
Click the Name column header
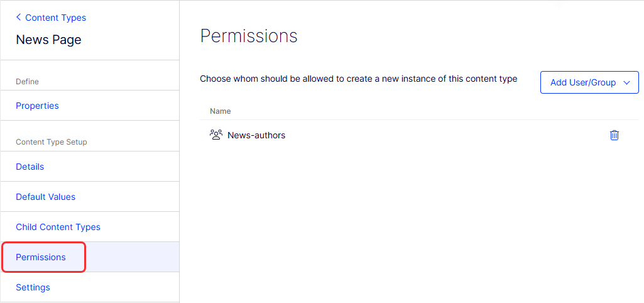(x=220, y=111)
